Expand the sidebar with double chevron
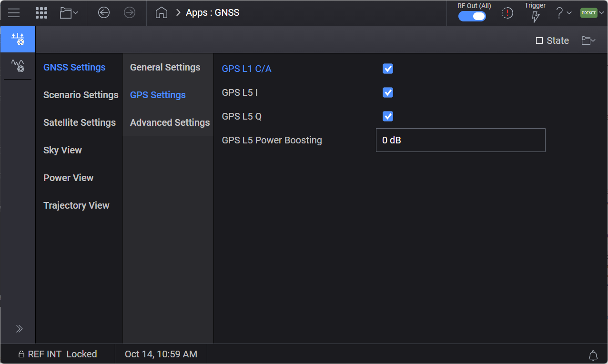608x364 pixels. (19, 329)
